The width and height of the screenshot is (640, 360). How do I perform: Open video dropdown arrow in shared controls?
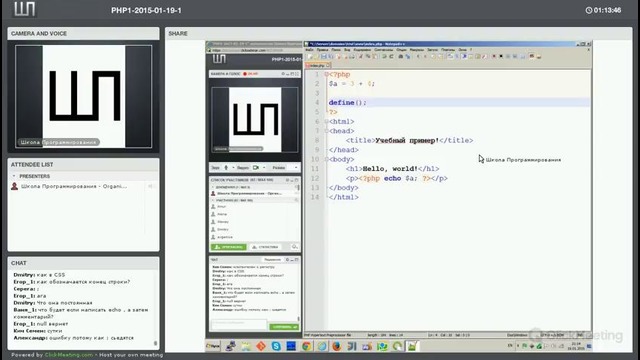[x=264, y=167]
